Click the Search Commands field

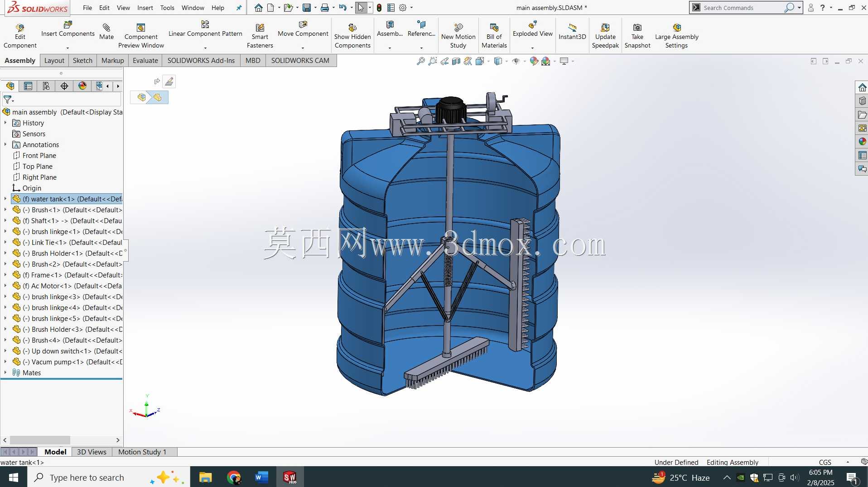[x=743, y=8]
